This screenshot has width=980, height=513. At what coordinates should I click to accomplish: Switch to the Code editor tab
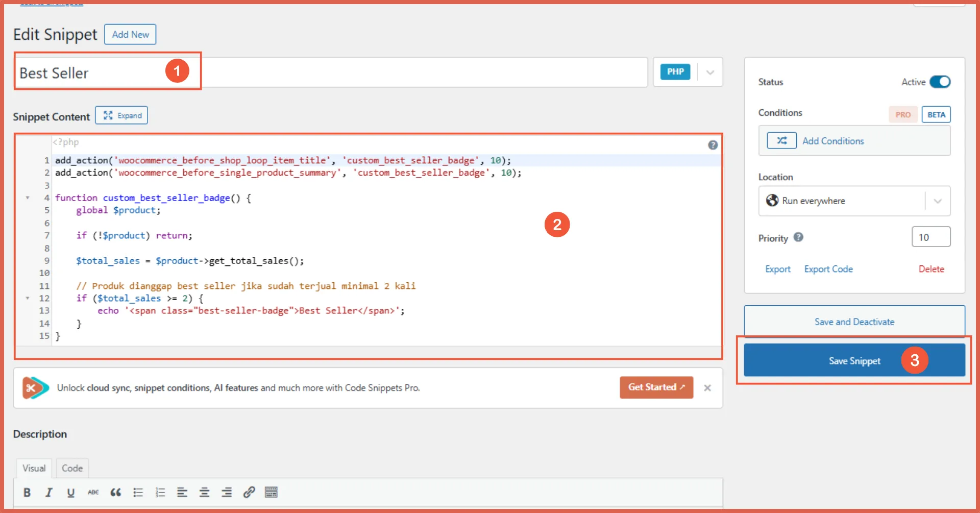72,468
